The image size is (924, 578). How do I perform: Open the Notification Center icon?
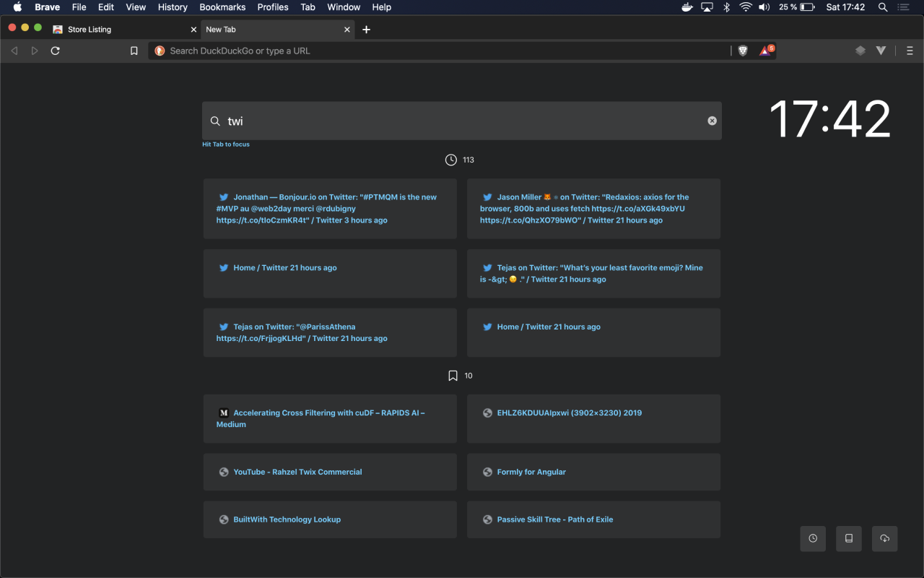903,7
